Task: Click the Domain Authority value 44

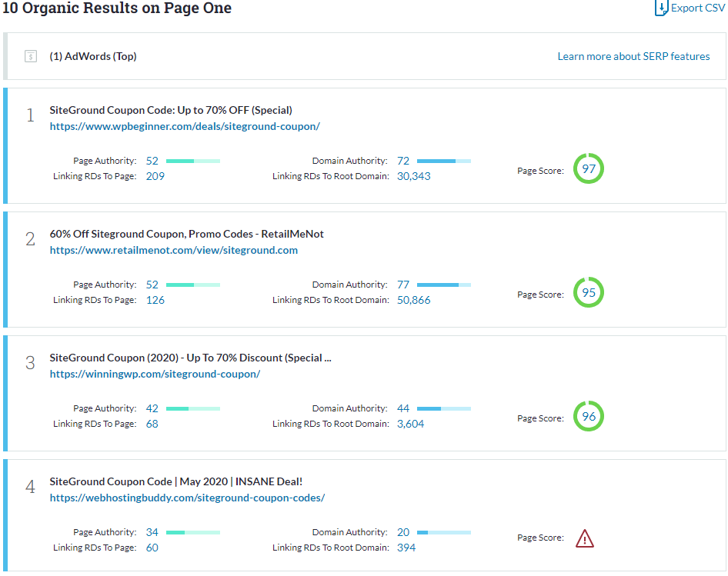Action: pos(403,409)
